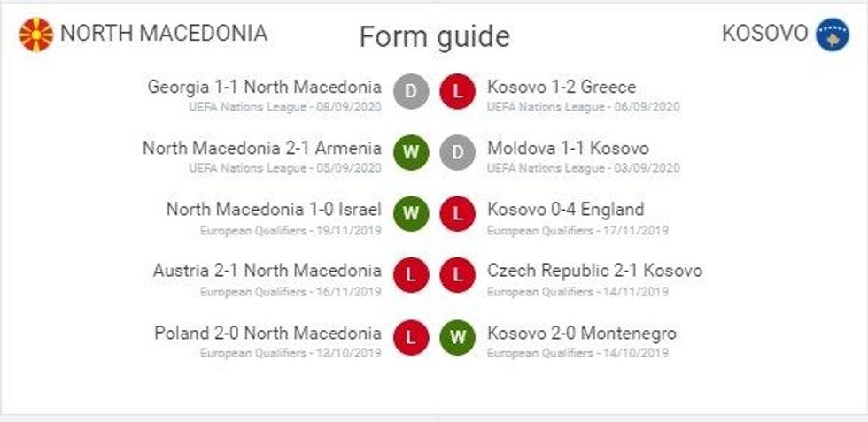The width and height of the screenshot is (868, 422).
Task: Open the Poland 2-0 North Macedonia result
Action: 267,334
